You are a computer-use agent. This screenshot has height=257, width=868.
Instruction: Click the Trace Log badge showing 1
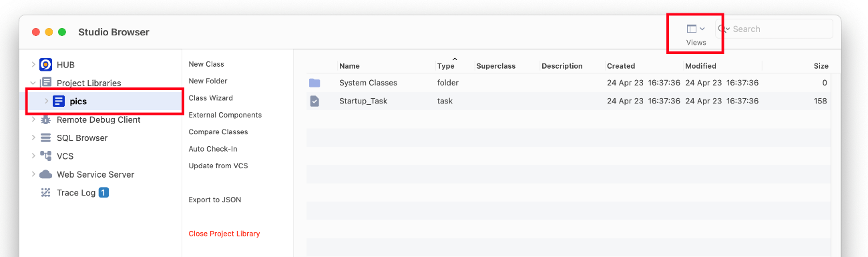(x=103, y=192)
